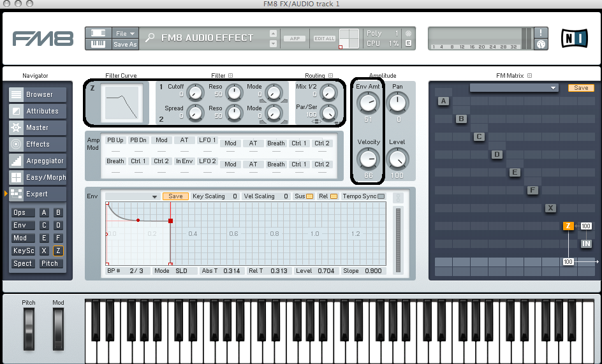The height and width of the screenshot is (364, 602).
Task: Toggle the keyboard view icon in header
Action: pos(98,44)
